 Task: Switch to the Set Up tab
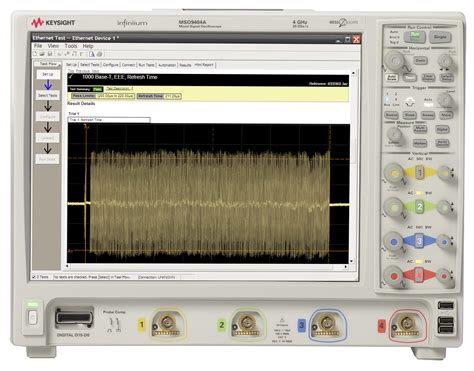tap(71, 65)
